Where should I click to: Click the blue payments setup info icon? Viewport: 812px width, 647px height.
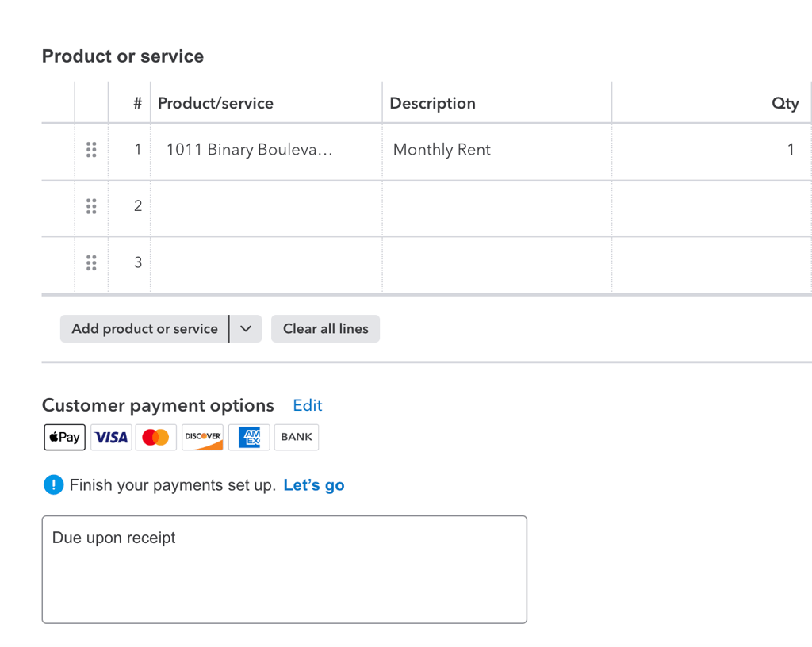point(53,485)
